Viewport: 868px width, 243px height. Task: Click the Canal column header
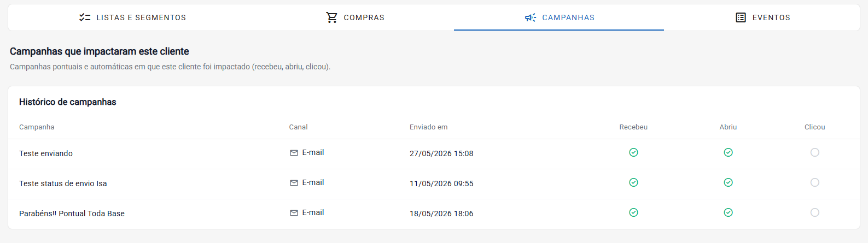(298, 127)
